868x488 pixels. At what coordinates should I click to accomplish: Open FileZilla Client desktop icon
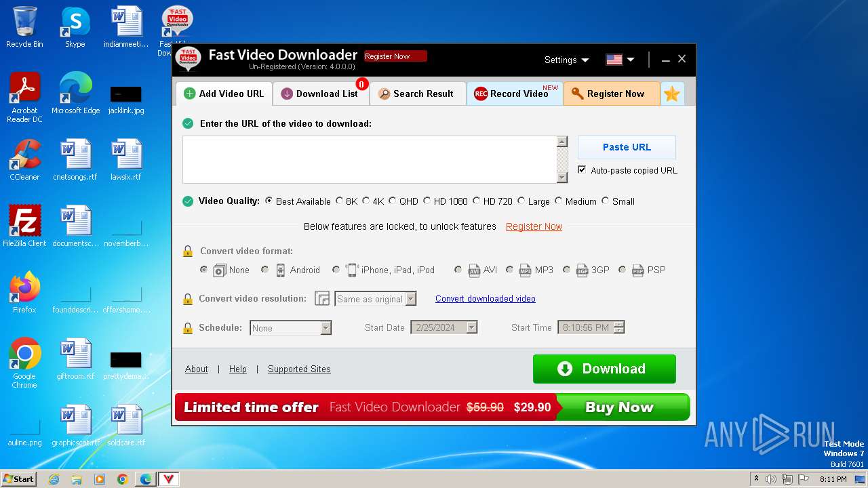pyautogui.click(x=24, y=226)
